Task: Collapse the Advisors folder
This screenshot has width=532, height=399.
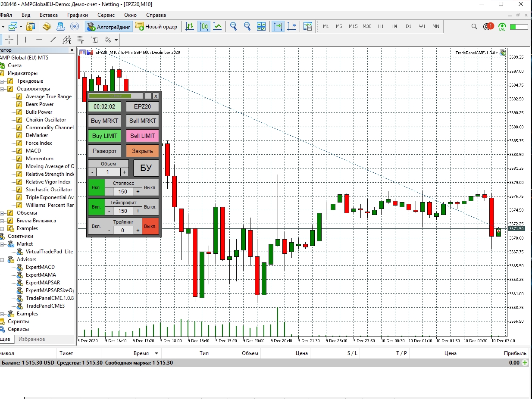Action: [x=2, y=259]
